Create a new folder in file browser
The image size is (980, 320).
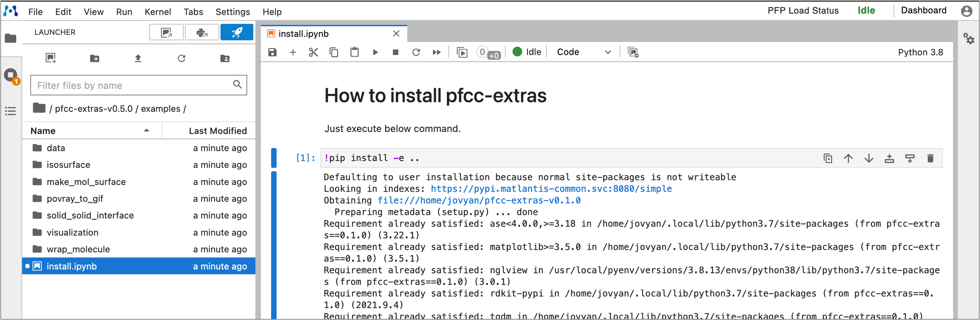[94, 58]
